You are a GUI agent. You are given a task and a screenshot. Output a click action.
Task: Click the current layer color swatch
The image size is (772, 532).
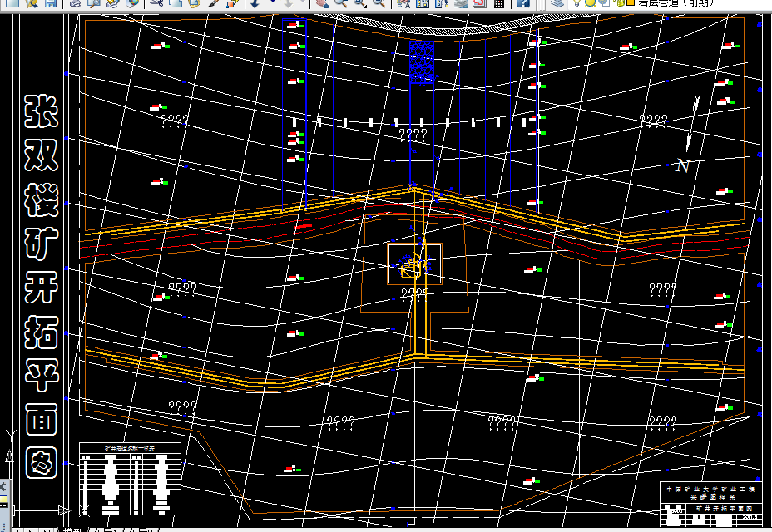pos(631,2)
